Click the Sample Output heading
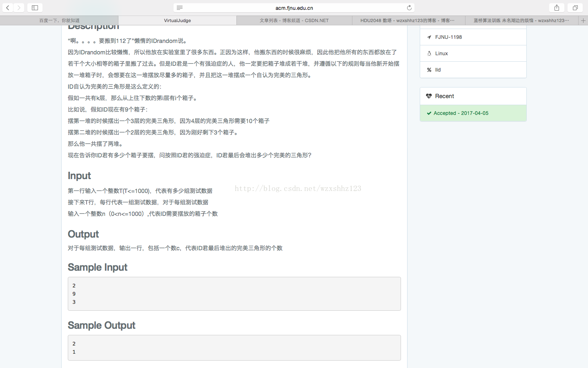The height and width of the screenshot is (368, 588). (x=101, y=325)
